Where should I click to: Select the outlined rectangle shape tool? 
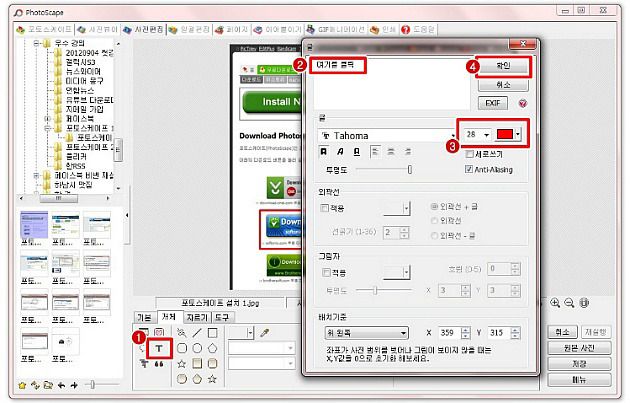213,333
